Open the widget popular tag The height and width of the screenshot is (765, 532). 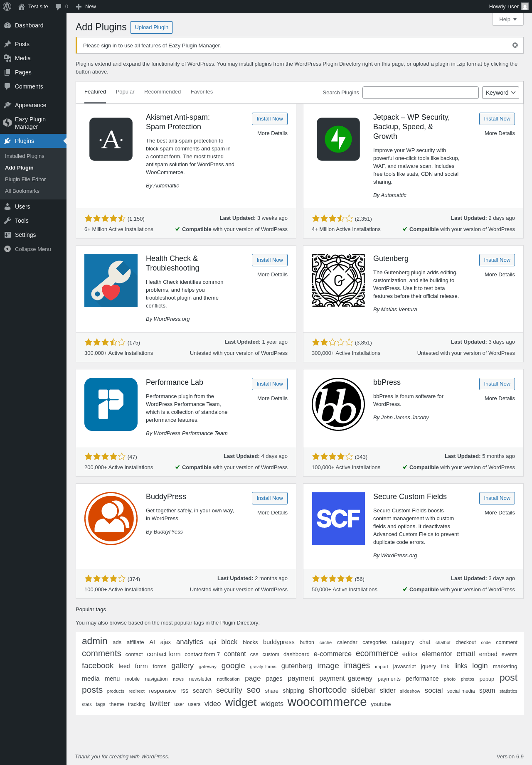(x=241, y=703)
